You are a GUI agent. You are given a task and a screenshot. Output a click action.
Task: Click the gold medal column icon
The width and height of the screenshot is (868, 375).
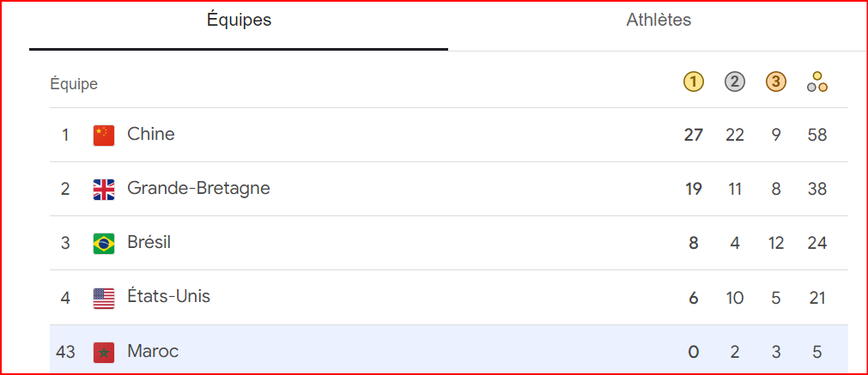pyautogui.click(x=693, y=82)
